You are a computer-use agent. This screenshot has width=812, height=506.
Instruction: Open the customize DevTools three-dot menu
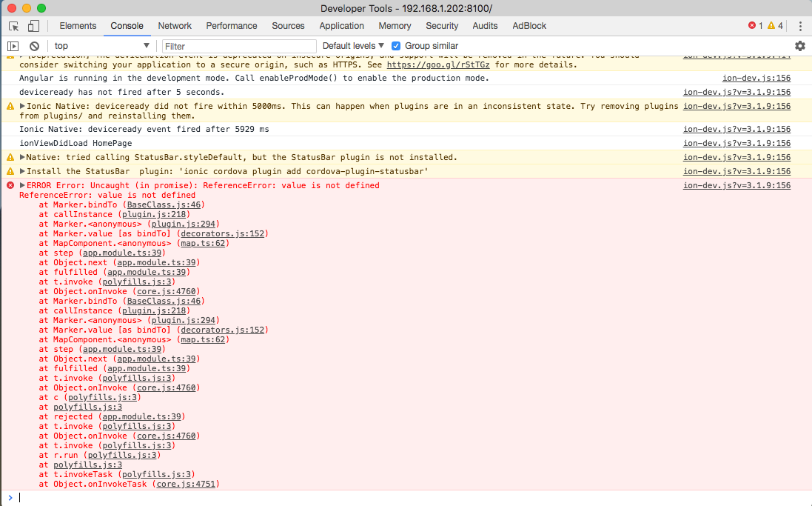pyautogui.click(x=801, y=25)
